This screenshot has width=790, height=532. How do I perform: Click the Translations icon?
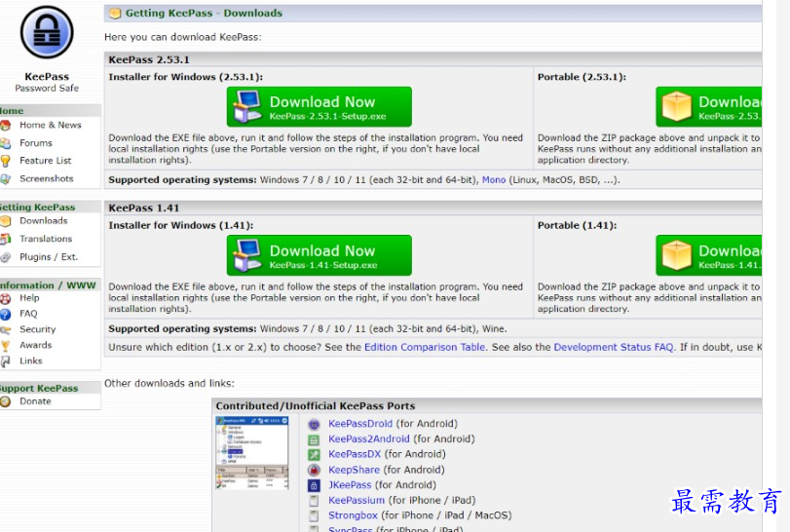[6, 239]
